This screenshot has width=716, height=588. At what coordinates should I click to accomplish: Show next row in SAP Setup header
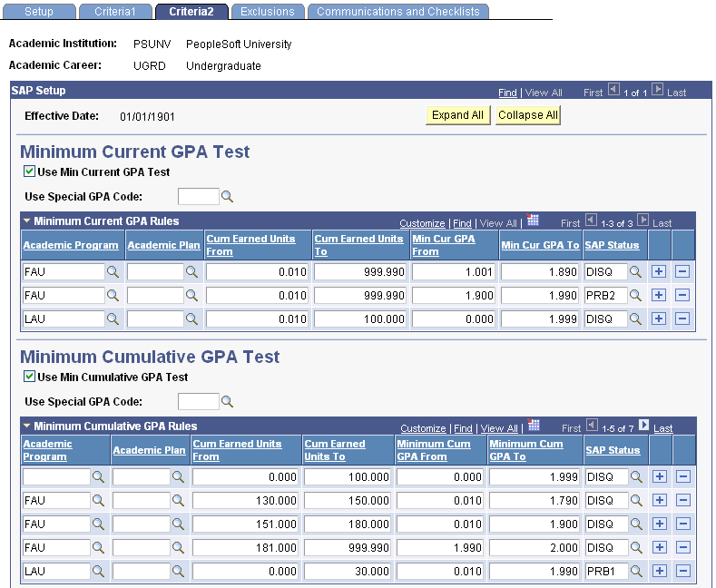coord(657,90)
